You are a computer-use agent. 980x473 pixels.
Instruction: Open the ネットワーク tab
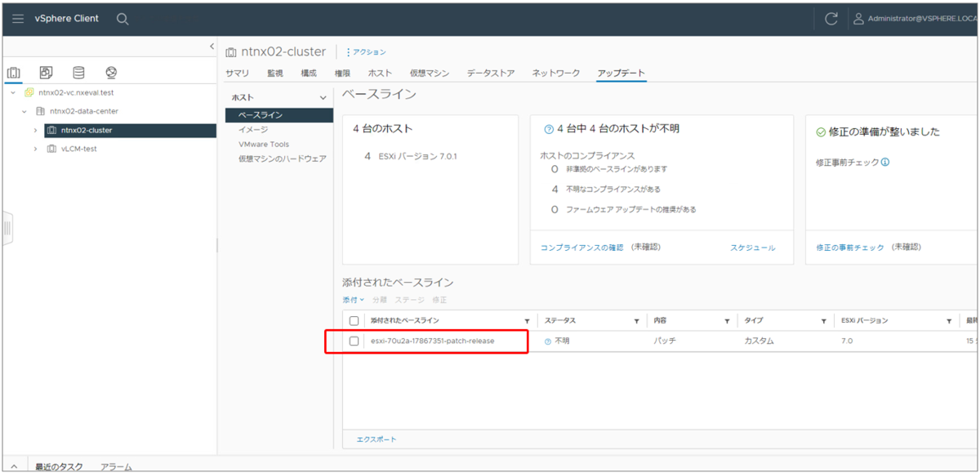[x=556, y=73]
